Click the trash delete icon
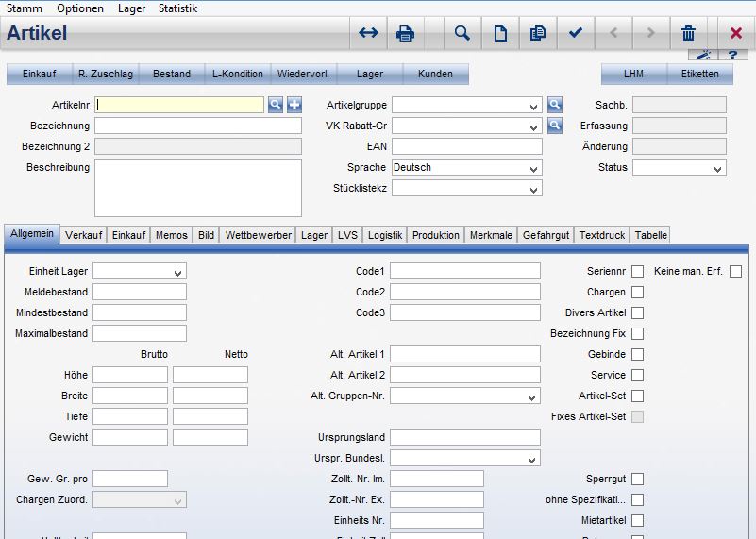The height and width of the screenshot is (539, 756). point(689,33)
